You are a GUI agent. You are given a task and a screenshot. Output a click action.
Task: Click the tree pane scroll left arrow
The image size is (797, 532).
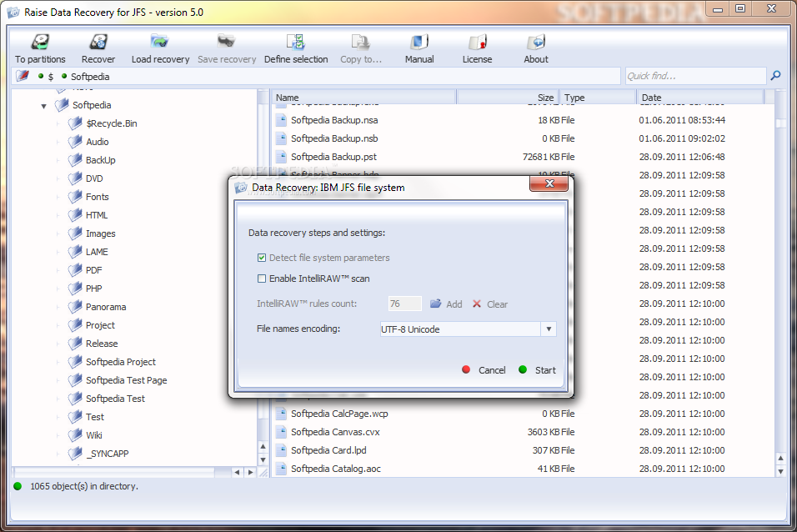[x=237, y=472]
